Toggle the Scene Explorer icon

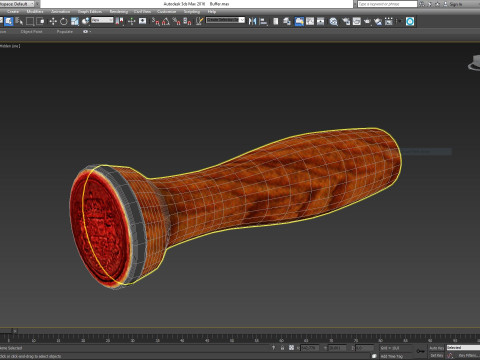(276, 21)
